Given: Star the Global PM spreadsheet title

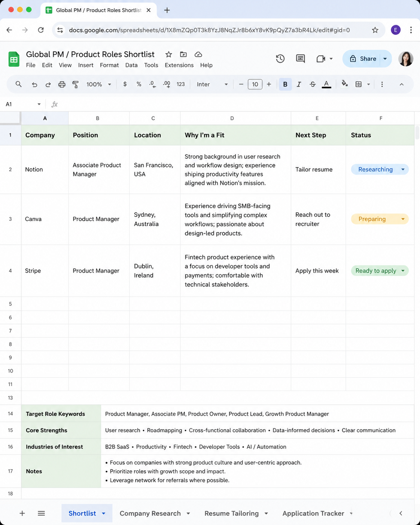Looking at the screenshot, I should coord(169,54).
